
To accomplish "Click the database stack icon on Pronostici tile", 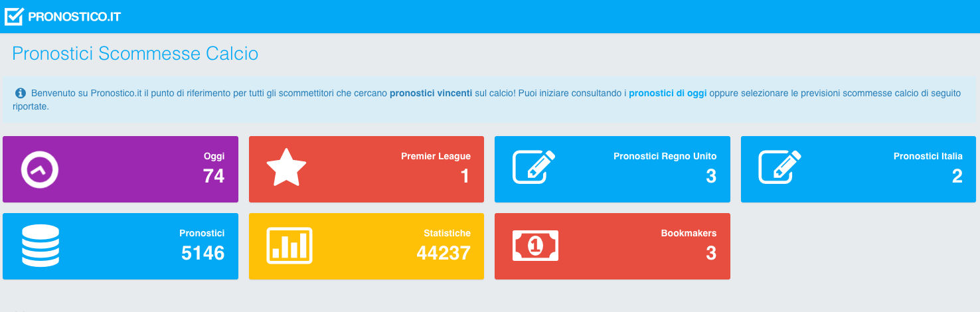I will 41,246.
